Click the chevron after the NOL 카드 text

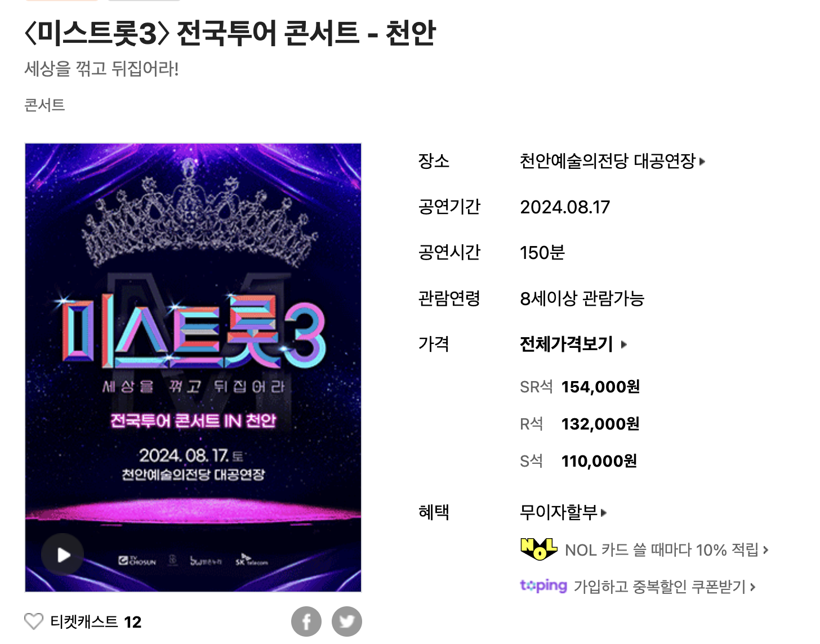765,550
